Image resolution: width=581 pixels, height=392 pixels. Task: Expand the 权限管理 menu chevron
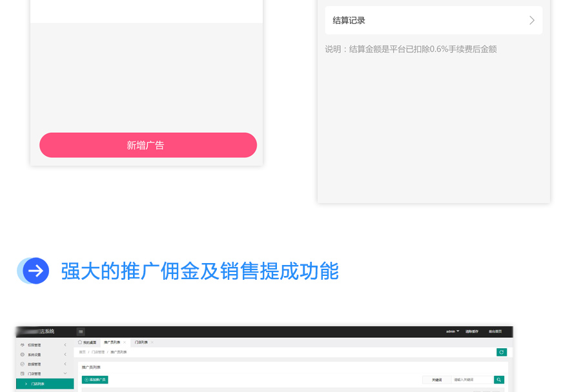click(65, 345)
